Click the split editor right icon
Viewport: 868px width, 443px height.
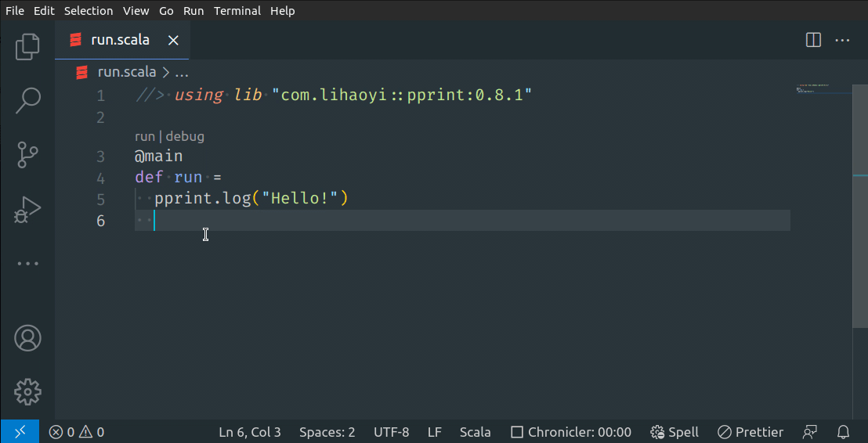(813, 41)
